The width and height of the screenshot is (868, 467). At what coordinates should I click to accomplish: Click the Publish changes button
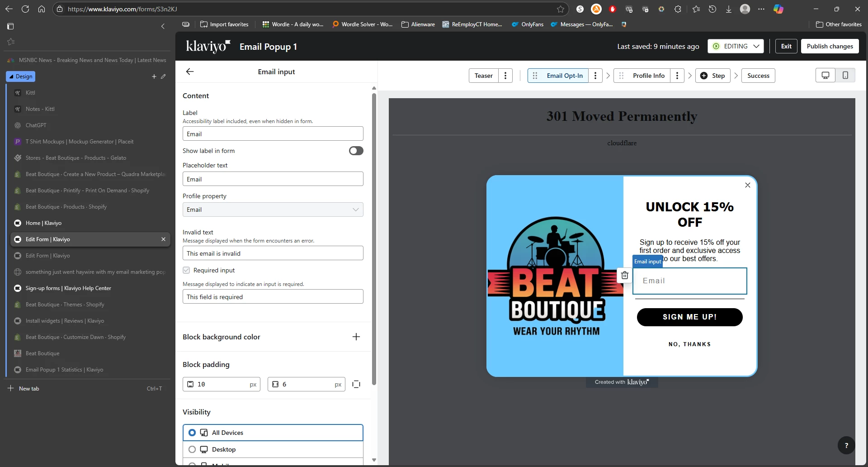tap(830, 46)
